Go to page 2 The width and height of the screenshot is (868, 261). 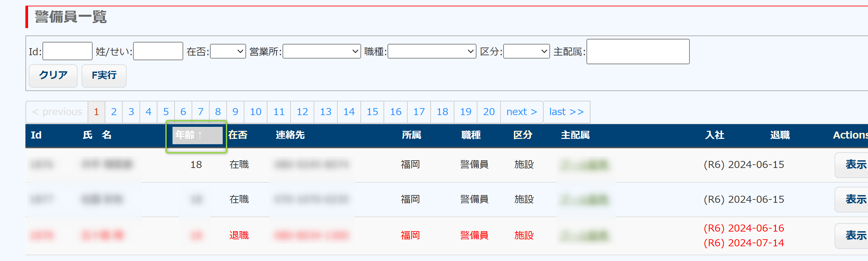[x=114, y=112]
